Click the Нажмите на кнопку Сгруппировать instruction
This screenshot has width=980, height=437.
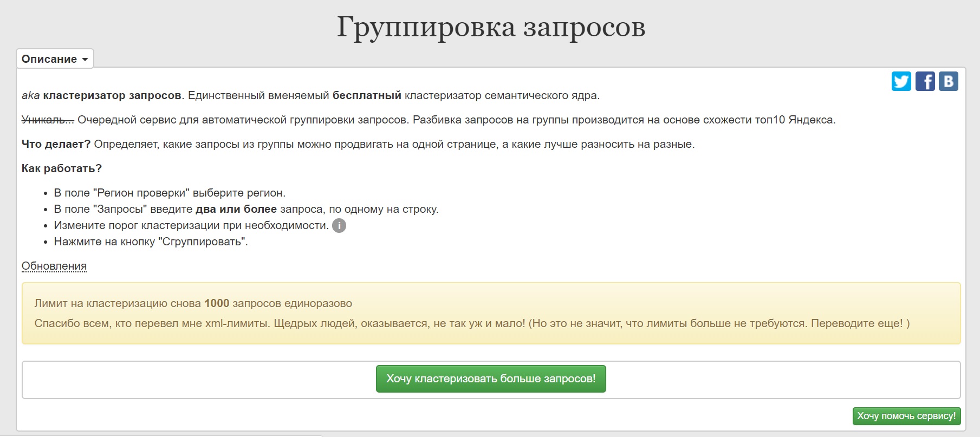coord(151,242)
